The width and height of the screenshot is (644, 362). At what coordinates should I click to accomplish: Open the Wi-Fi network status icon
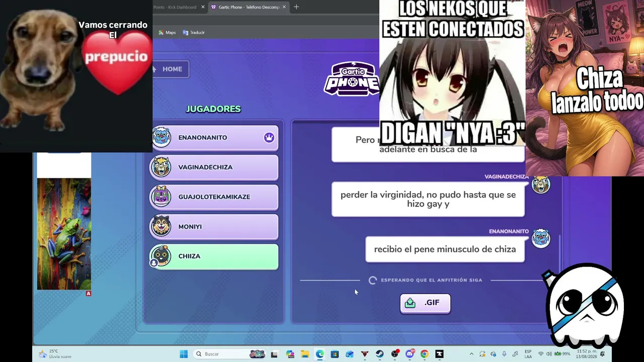[541, 354]
